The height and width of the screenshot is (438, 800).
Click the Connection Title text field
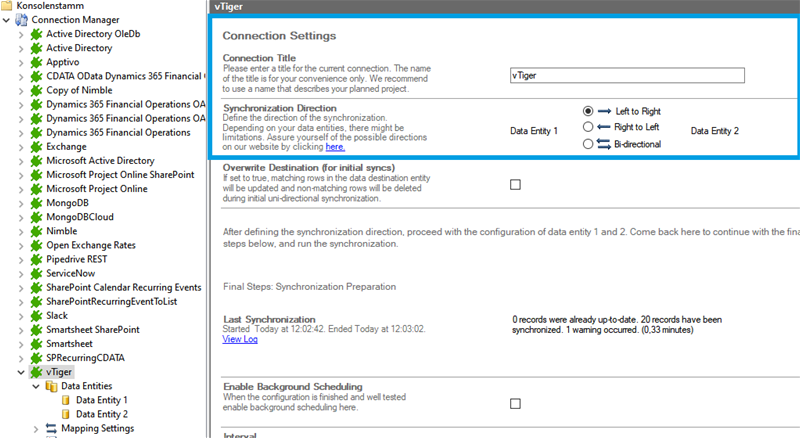click(x=627, y=75)
